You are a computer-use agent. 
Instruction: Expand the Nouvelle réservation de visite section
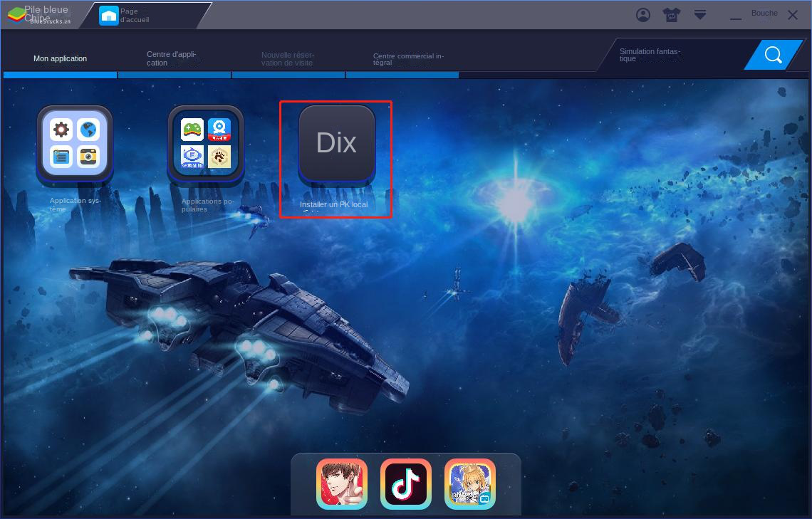[288, 58]
